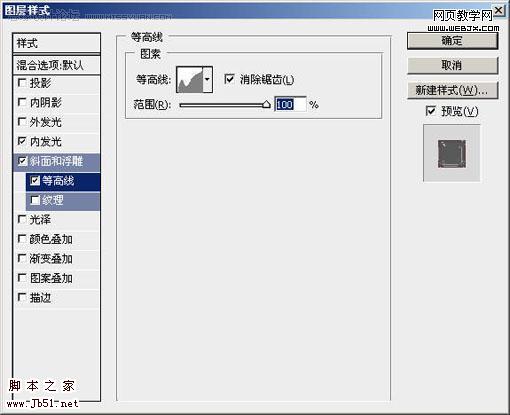Open the contour picker dropdown arrow
Viewport: 510px width, 415px height.
(207, 79)
